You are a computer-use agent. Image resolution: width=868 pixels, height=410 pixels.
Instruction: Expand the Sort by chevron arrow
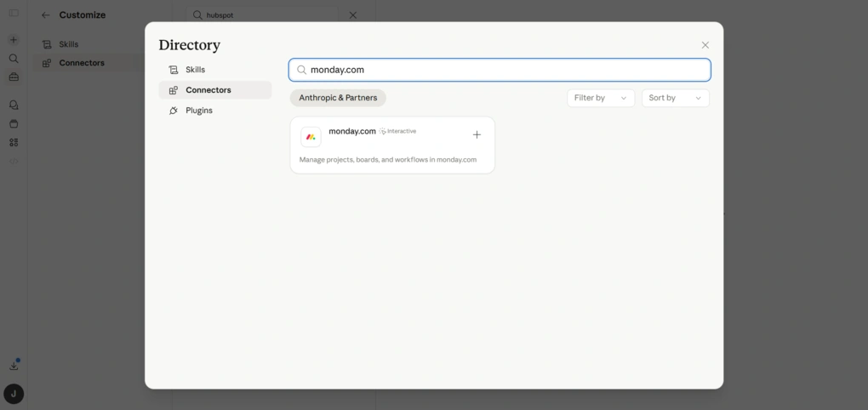click(698, 99)
